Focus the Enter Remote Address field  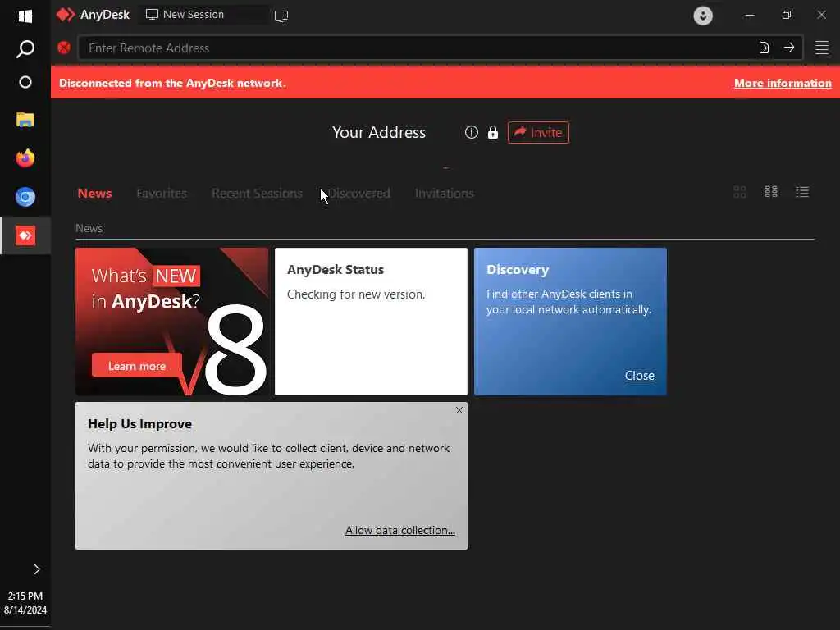click(418, 48)
